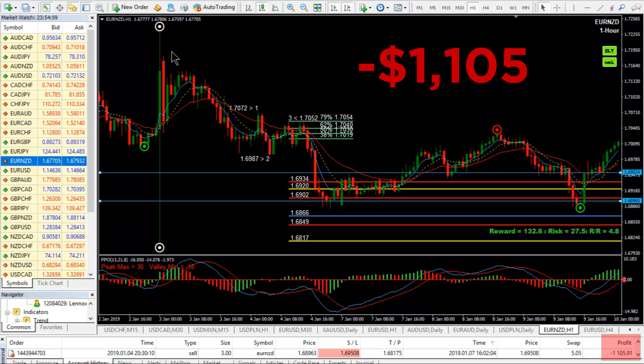Toggle the Market Watch window icon

(x=46, y=7)
